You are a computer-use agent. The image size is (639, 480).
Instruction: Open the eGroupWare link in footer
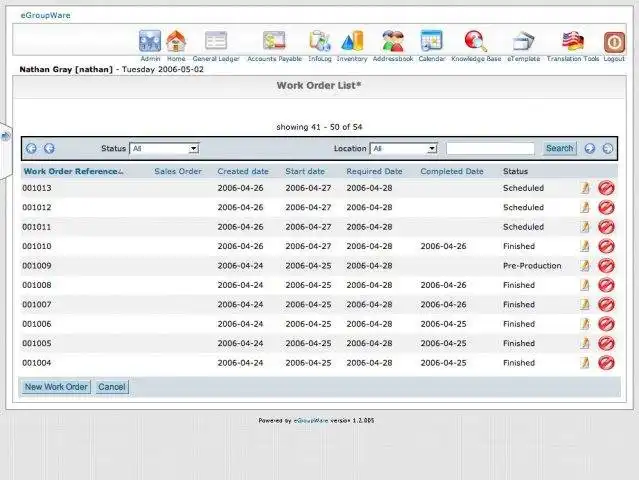click(x=311, y=421)
